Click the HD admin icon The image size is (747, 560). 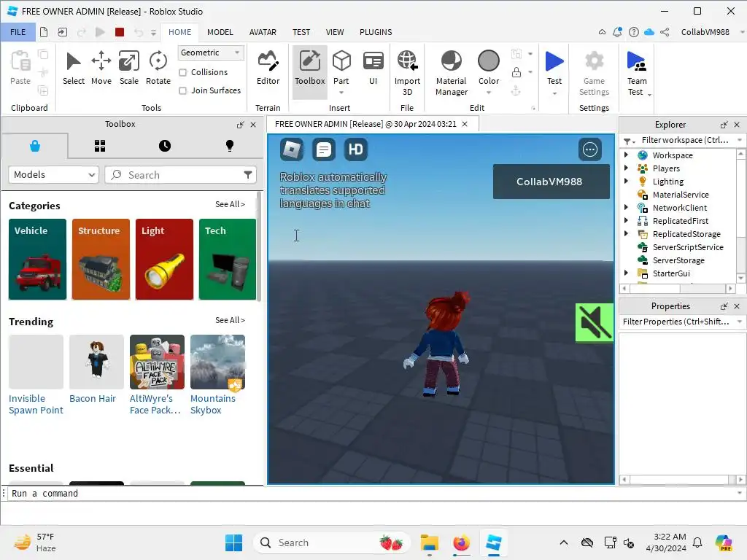pos(355,149)
